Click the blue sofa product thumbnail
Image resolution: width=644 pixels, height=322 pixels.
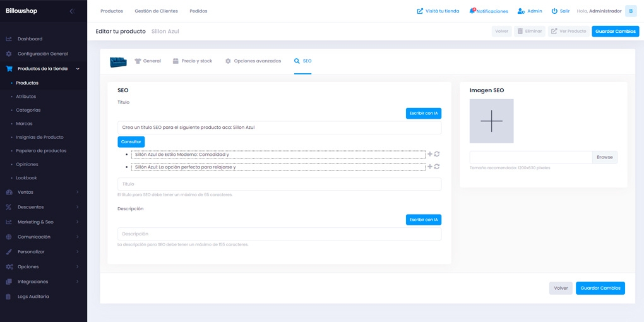(118, 61)
